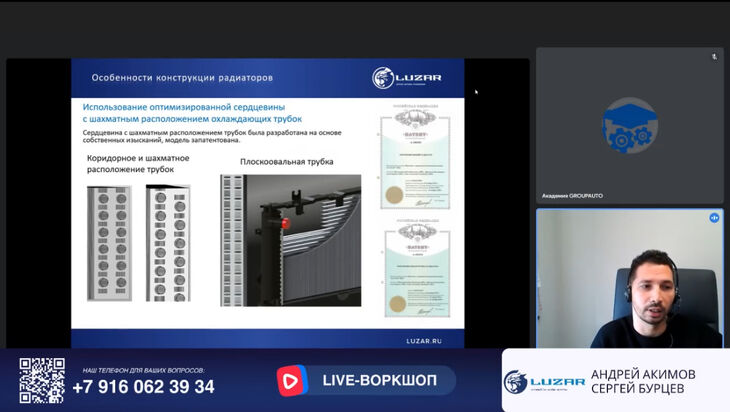Click the caption Плоскоовальная трубка
This screenshot has width=730, height=412.
coord(287,162)
